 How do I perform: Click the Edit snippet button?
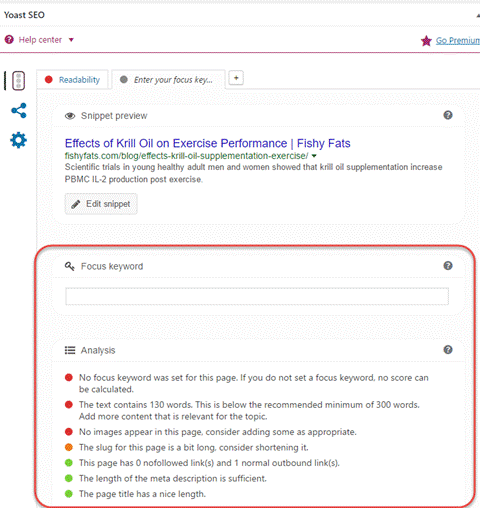(x=101, y=204)
